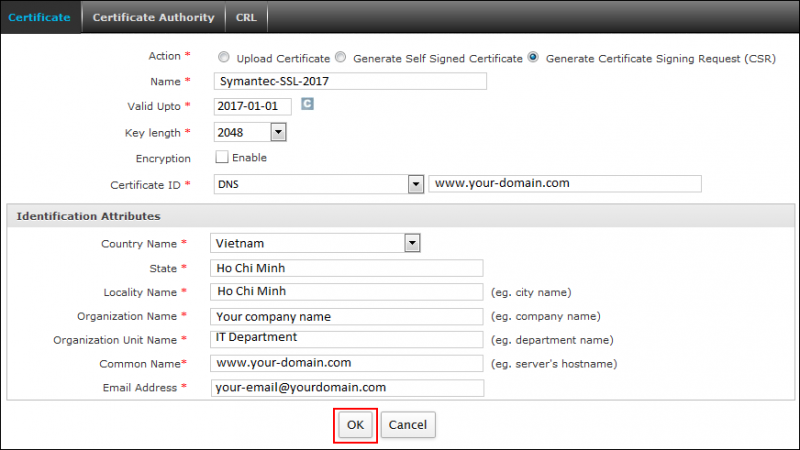Focus the Valid Upto date field
The height and width of the screenshot is (450, 800).
click(252, 106)
